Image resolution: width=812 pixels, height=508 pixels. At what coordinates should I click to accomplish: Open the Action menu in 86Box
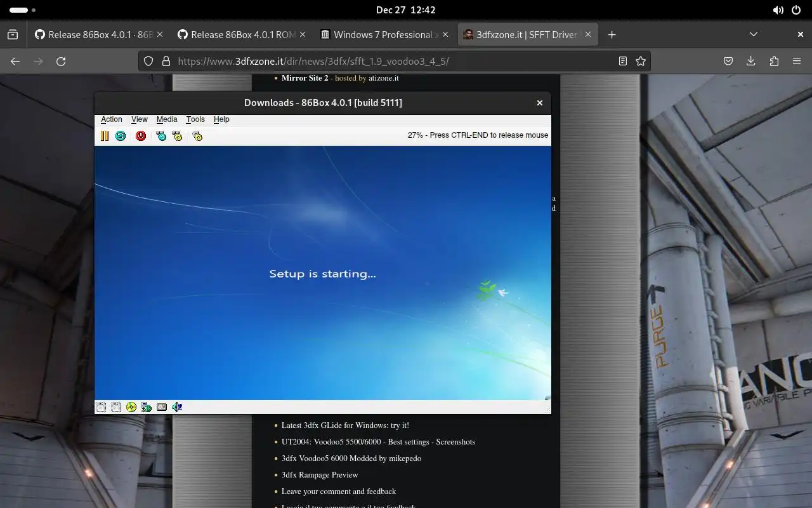[x=112, y=119]
